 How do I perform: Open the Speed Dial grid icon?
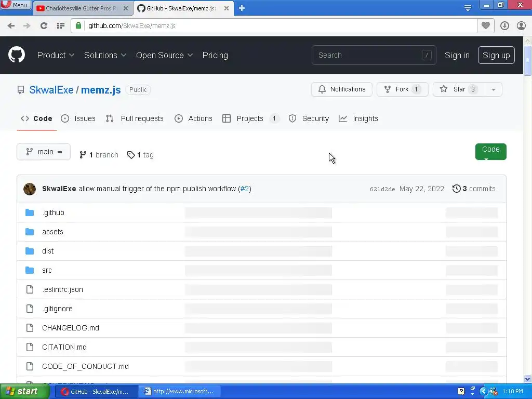tap(61, 26)
